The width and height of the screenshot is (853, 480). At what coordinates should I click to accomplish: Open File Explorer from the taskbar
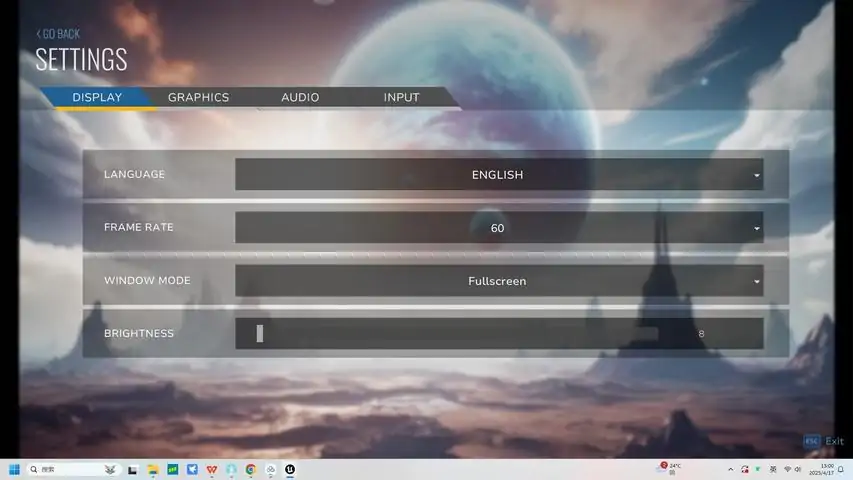pyautogui.click(x=153, y=469)
